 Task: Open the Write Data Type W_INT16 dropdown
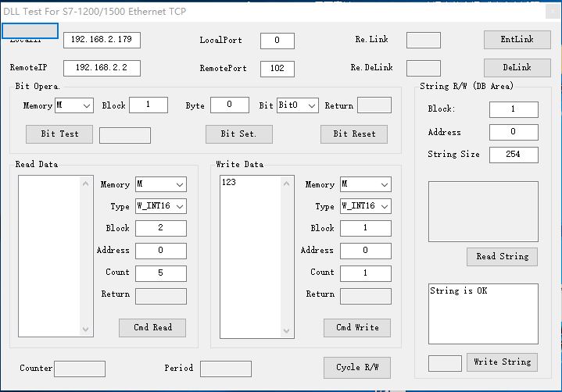365,206
